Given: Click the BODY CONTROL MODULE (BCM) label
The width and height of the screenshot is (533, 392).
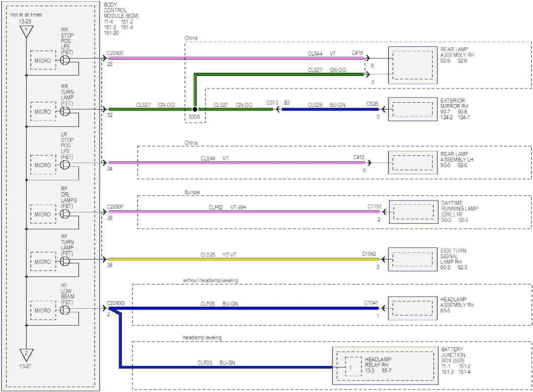Looking at the screenshot, I should [121, 10].
